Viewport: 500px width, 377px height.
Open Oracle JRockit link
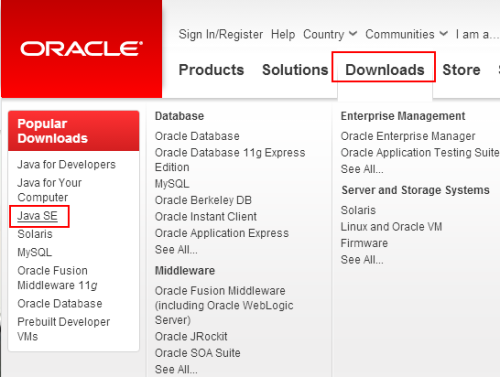pos(191,336)
